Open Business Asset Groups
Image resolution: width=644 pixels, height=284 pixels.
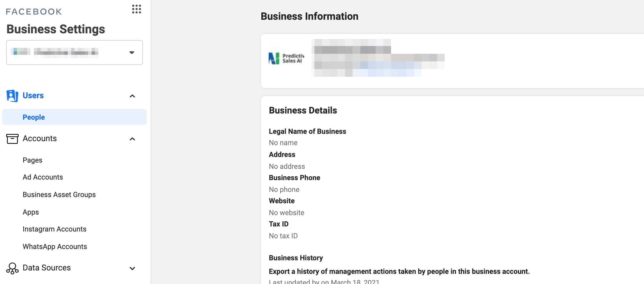pyautogui.click(x=59, y=195)
